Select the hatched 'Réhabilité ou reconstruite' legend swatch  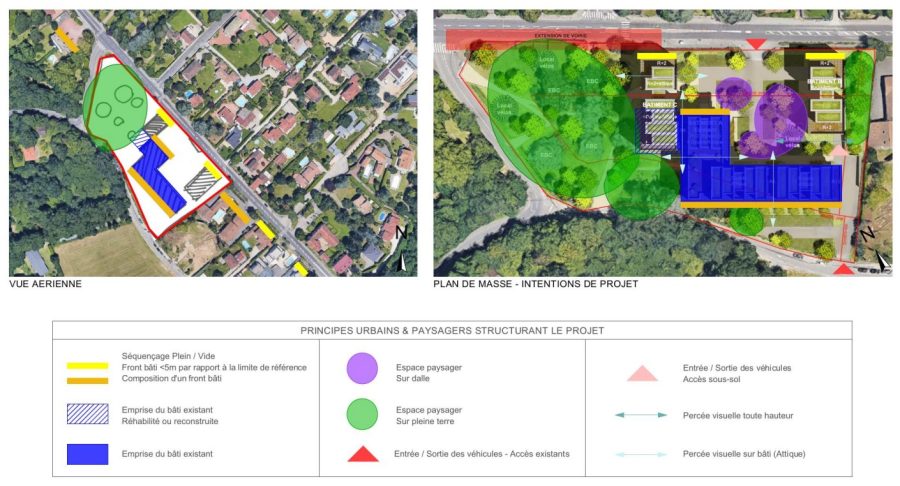point(87,414)
